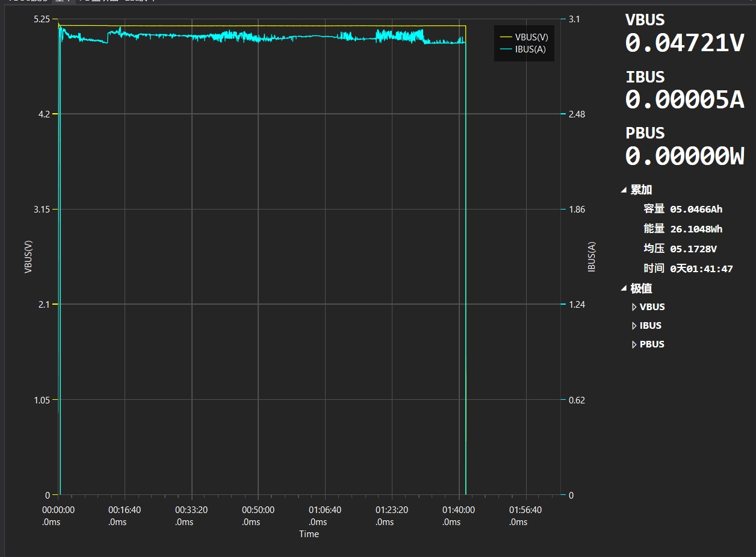Screen dimensions: 756x557
Task: Click the 3.15 left axis tick label
Action: click(x=42, y=210)
